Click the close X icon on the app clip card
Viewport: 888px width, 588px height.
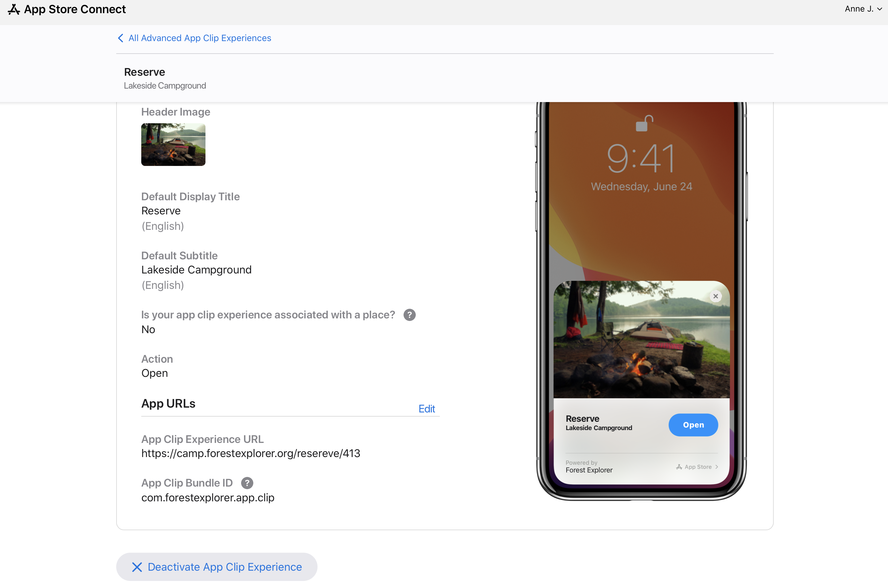715,296
